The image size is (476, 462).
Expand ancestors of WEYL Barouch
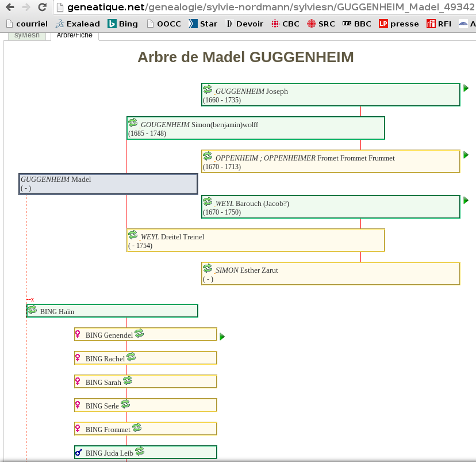pyautogui.click(x=466, y=200)
